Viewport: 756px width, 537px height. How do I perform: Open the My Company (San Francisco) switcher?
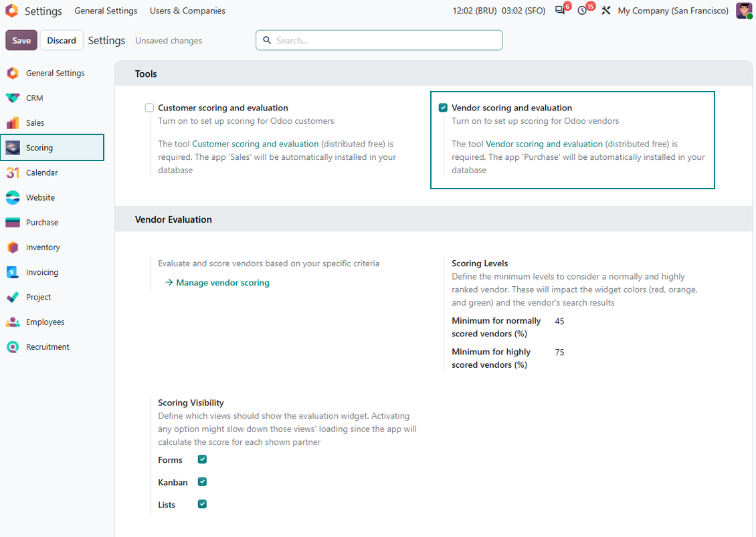(x=673, y=11)
